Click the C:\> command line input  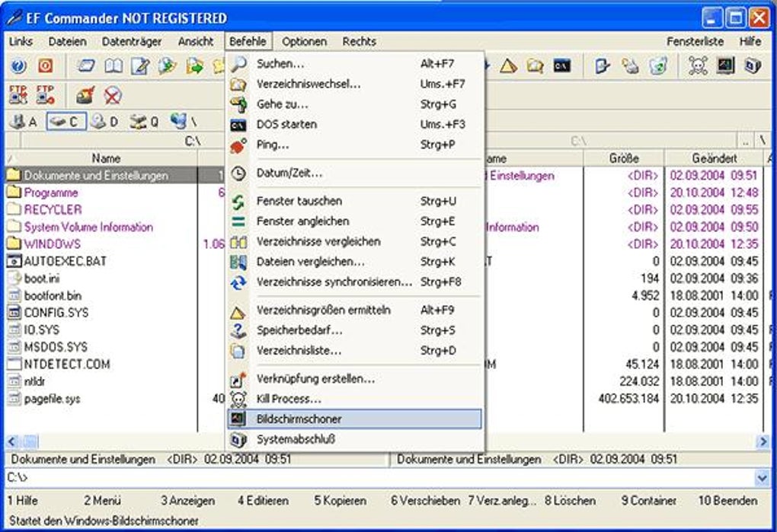point(379,478)
